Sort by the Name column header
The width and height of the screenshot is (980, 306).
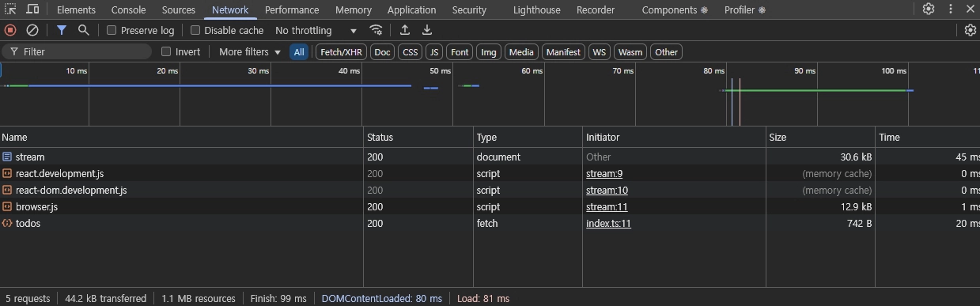pos(181,137)
